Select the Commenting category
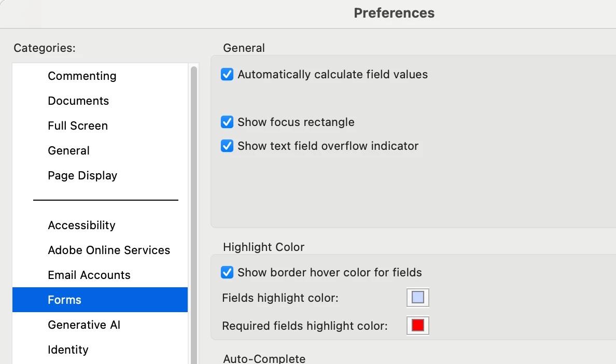Viewport: 616px width, 364px height. coord(82,76)
